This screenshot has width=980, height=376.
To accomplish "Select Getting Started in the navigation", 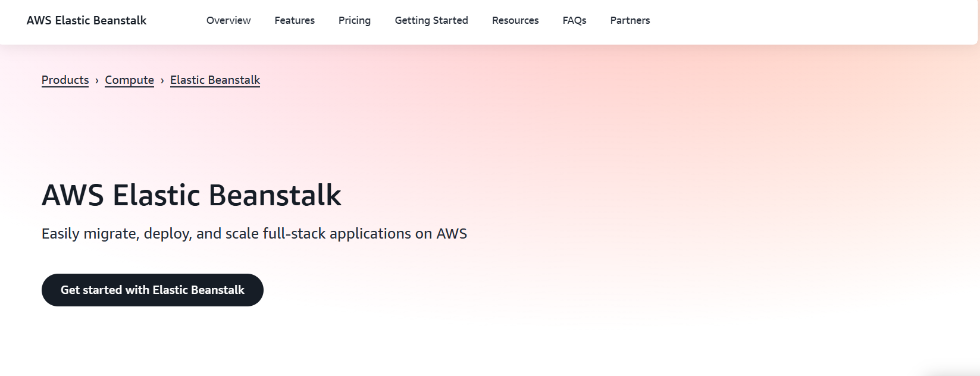I will [x=431, y=20].
